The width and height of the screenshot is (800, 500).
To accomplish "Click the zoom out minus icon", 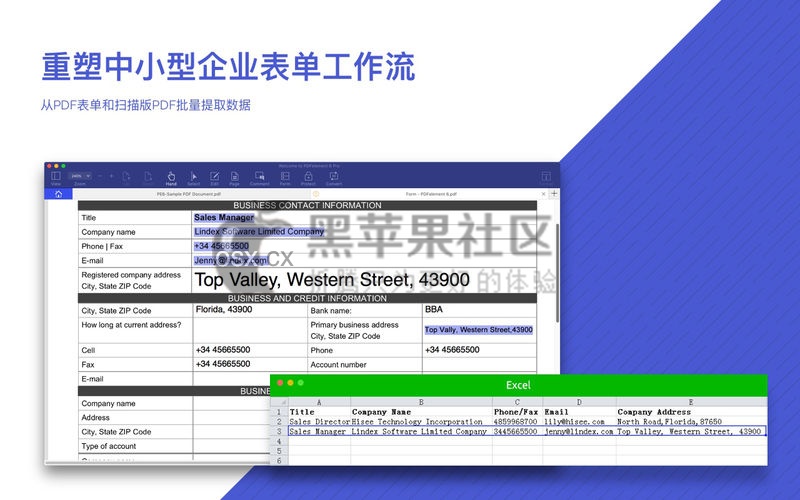I will point(100,176).
